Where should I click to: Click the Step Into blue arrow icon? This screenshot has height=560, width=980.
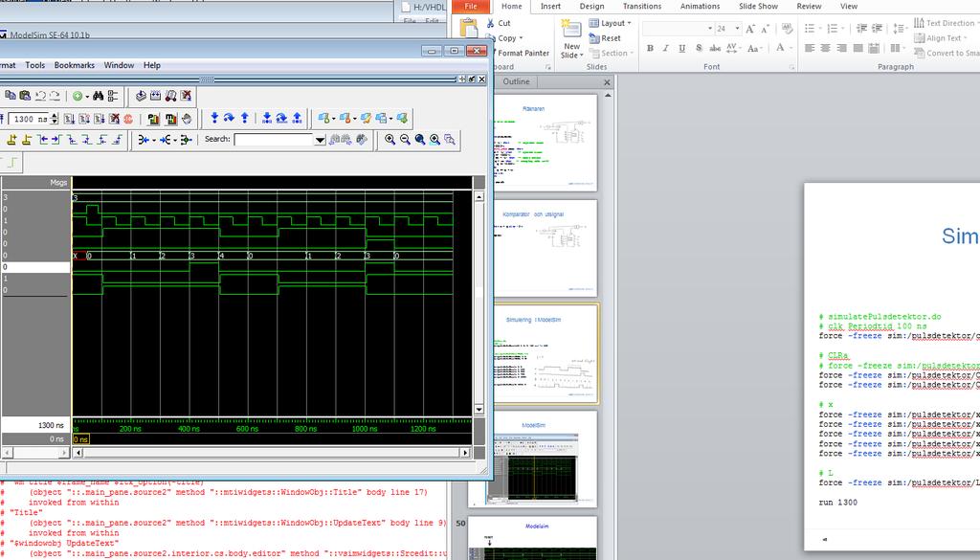(x=214, y=118)
